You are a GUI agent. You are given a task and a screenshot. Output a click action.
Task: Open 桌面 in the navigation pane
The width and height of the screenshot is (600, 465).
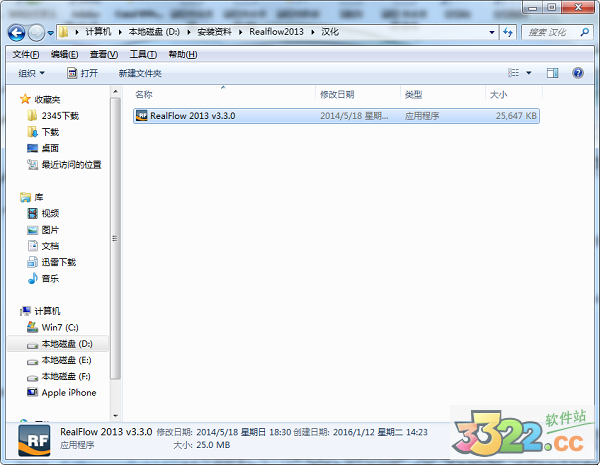click(x=43, y=148)
